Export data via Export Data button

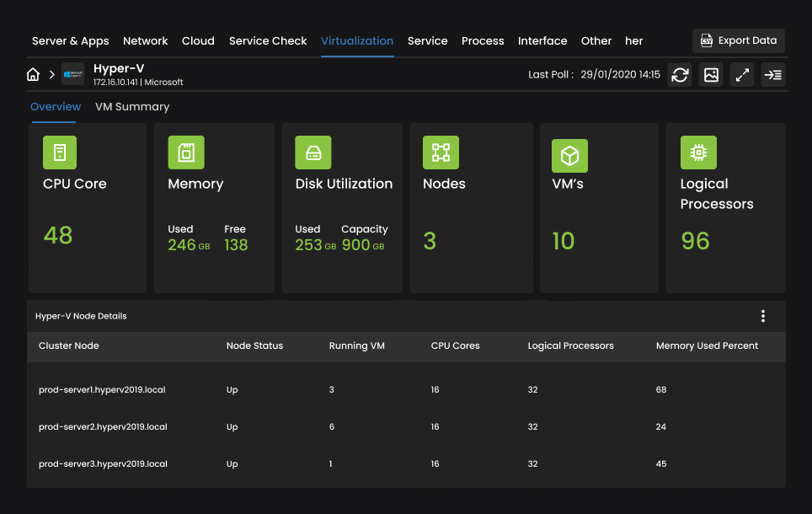coord(739,40)
